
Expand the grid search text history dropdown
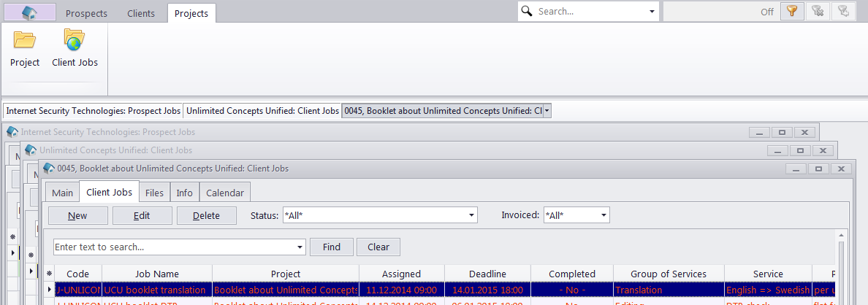tap(300, 247)
